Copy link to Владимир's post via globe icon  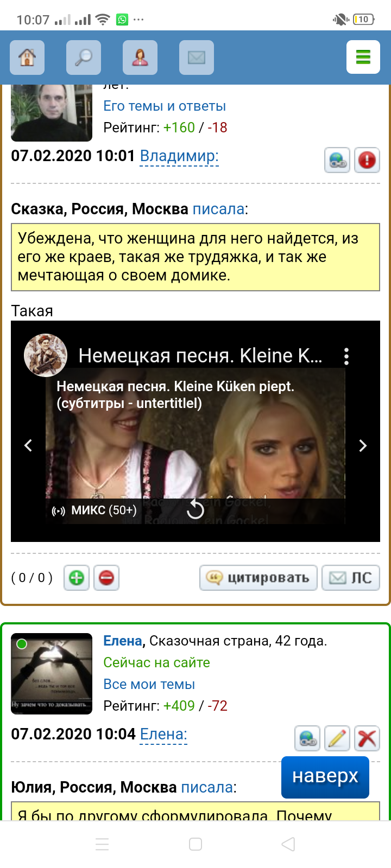(x=337, y=160)
